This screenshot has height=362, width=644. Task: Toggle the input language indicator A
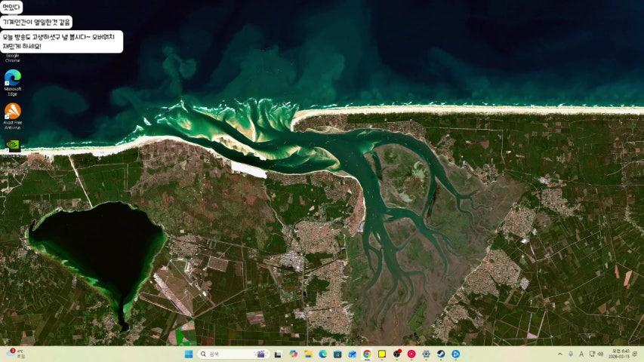click(581, 354)
